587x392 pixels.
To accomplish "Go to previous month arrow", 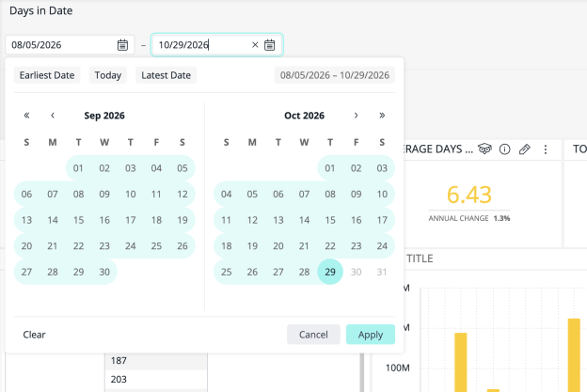I will coord(53,116).
